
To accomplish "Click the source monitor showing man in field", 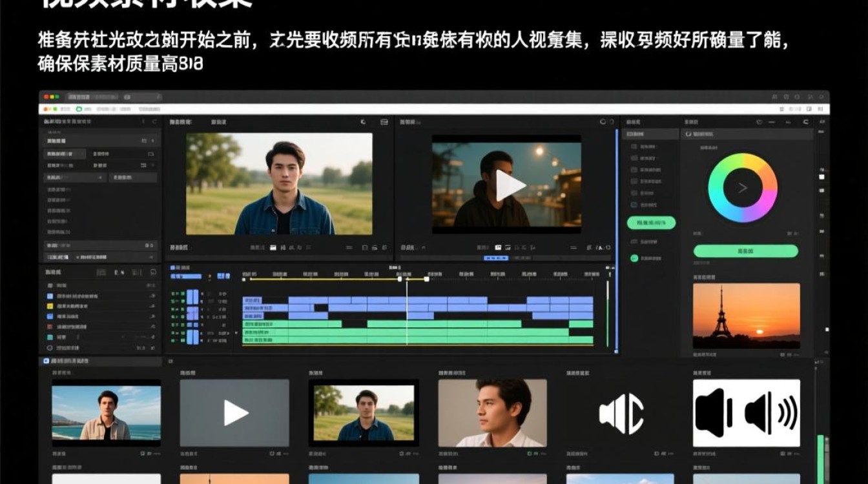I will pyautogui.click(x=279, y=184).
